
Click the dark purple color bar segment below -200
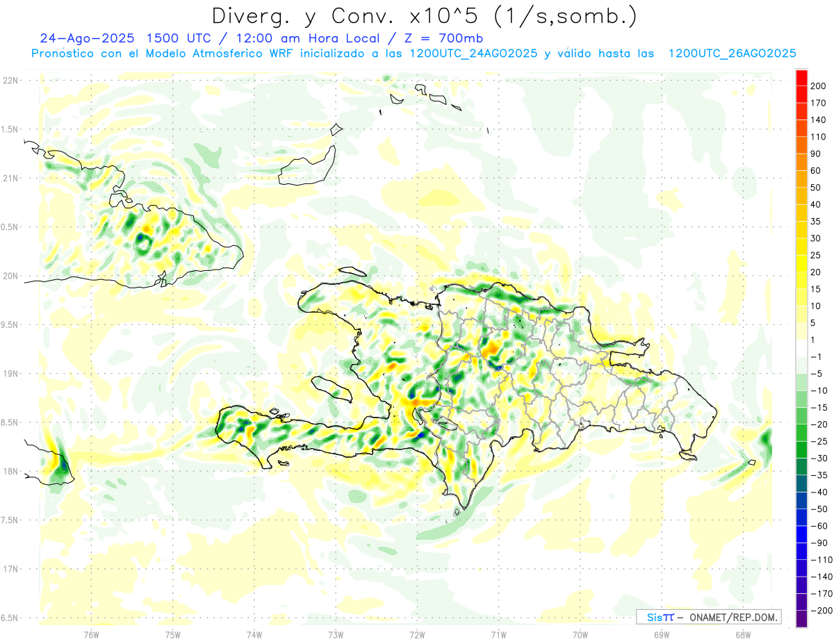(x=801, y=618)
